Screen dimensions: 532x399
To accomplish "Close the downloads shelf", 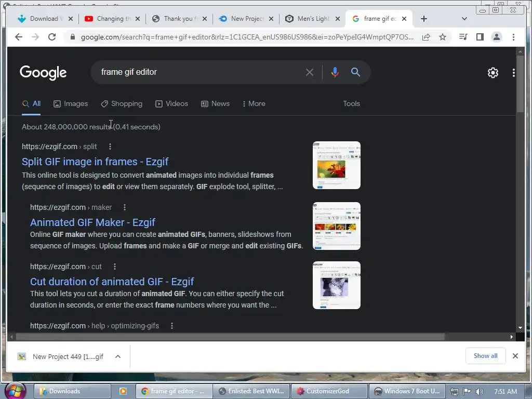I will click(x=515, y=356).
